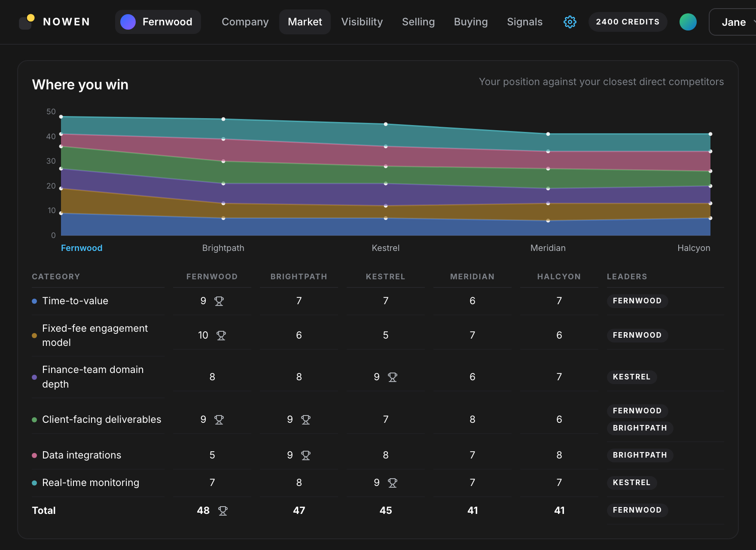This screenshot has height=550, width=756.
Task: Go to the Visibility tab
Action: coord(362,22)
